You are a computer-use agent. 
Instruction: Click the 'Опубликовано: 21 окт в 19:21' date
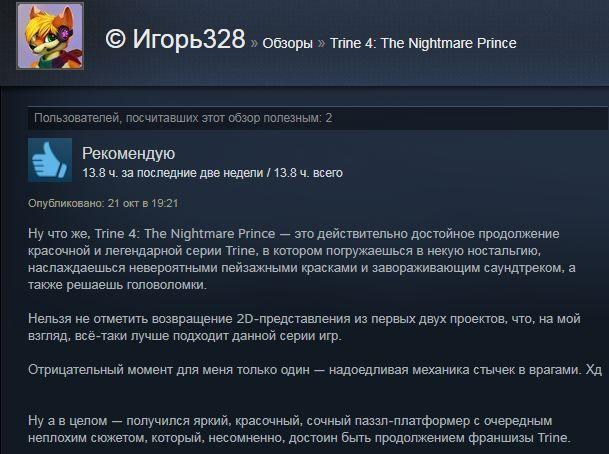click(103, 203)
